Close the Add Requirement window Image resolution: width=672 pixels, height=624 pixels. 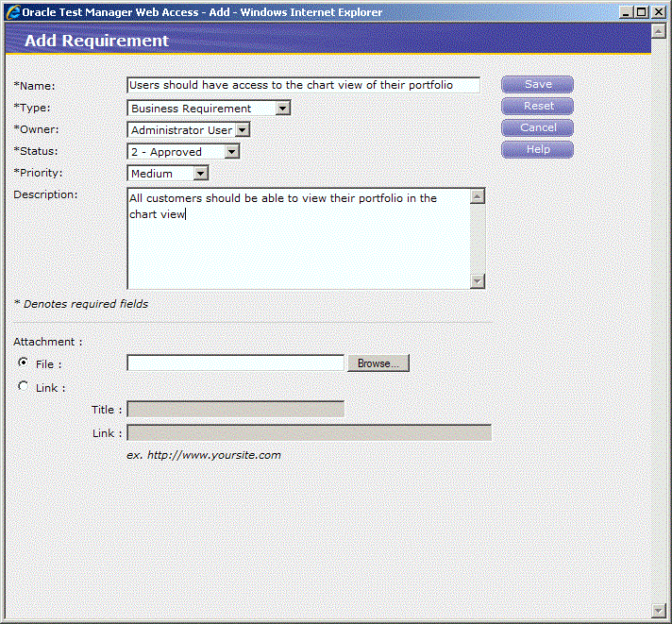click(658, 12)
